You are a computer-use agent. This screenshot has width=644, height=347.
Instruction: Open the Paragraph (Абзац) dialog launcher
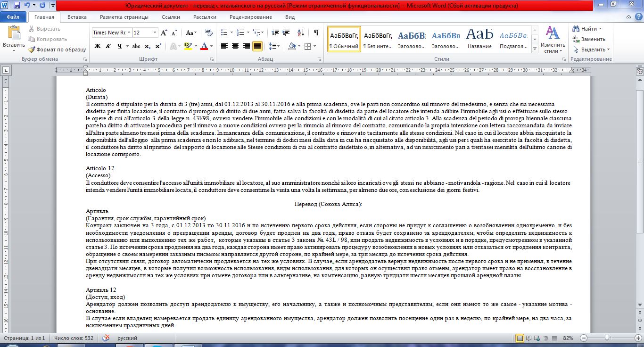tap(319, 59)
